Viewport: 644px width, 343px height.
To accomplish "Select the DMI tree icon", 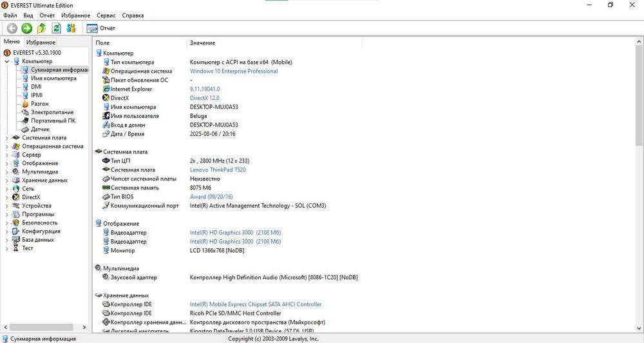I will [x=25, y=87].
